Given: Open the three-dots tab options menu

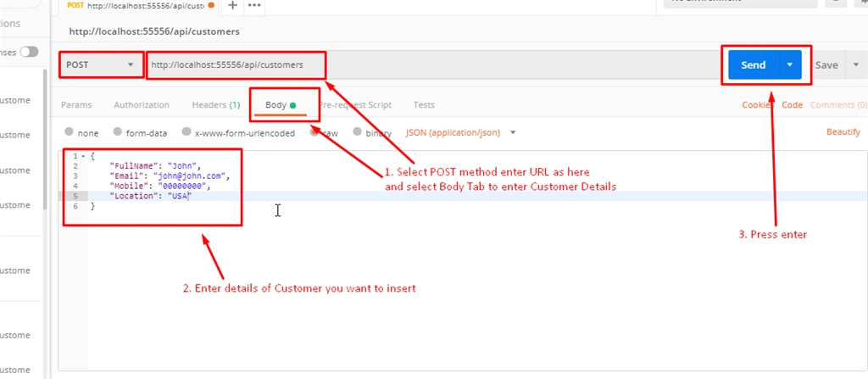Looking at the screenshot, I should pyautogui.click(x=254, y=5).
